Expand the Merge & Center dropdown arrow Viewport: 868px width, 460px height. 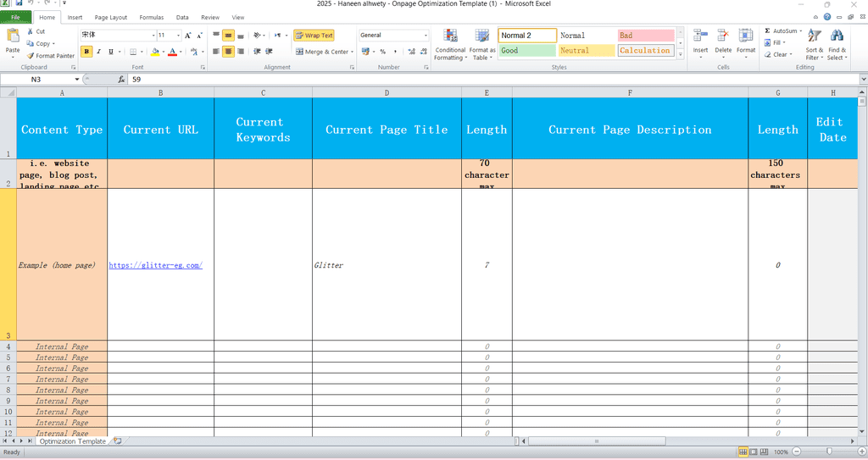click(x=352, y=52)
